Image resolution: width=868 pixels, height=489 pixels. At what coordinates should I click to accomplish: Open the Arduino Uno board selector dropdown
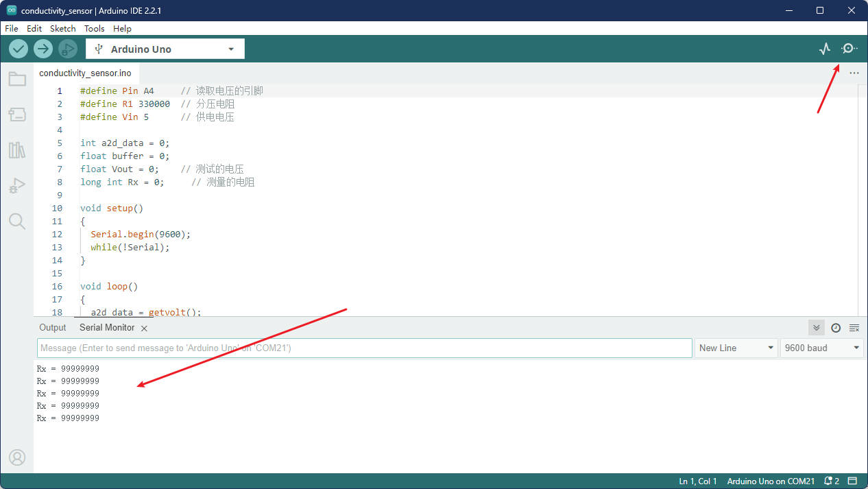click(165, 49)
